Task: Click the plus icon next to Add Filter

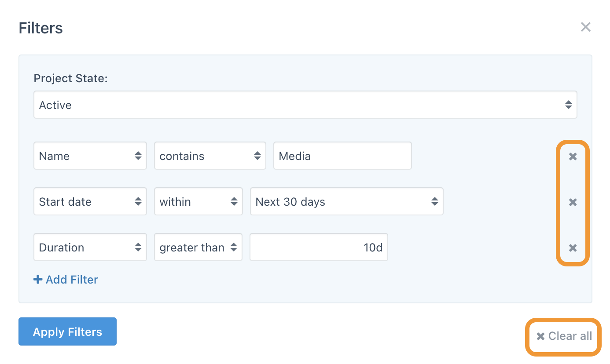Action: click(x=38, y=280)
